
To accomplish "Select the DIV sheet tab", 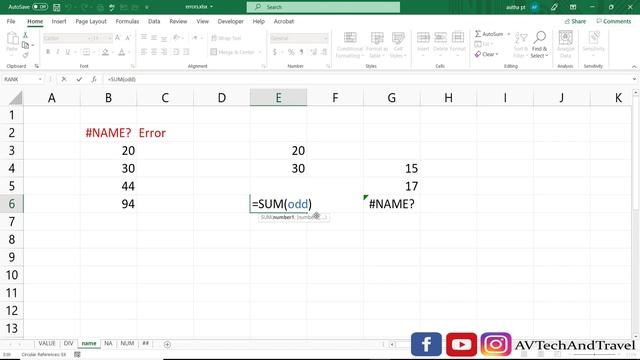I will pos(68,344).
